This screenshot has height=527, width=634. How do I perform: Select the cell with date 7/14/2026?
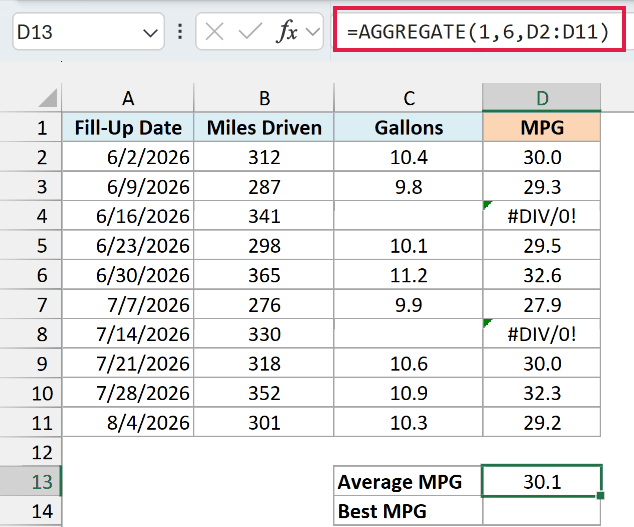128,334
